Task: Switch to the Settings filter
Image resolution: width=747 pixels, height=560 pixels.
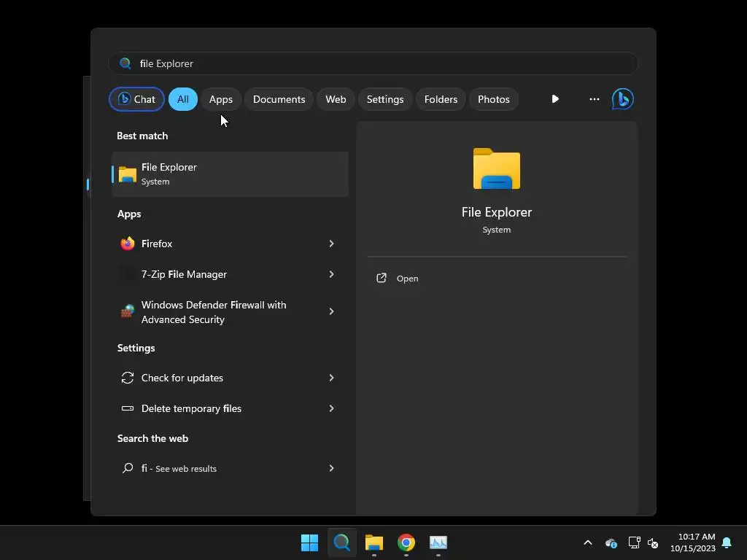Action: click(x=385, y=99)
